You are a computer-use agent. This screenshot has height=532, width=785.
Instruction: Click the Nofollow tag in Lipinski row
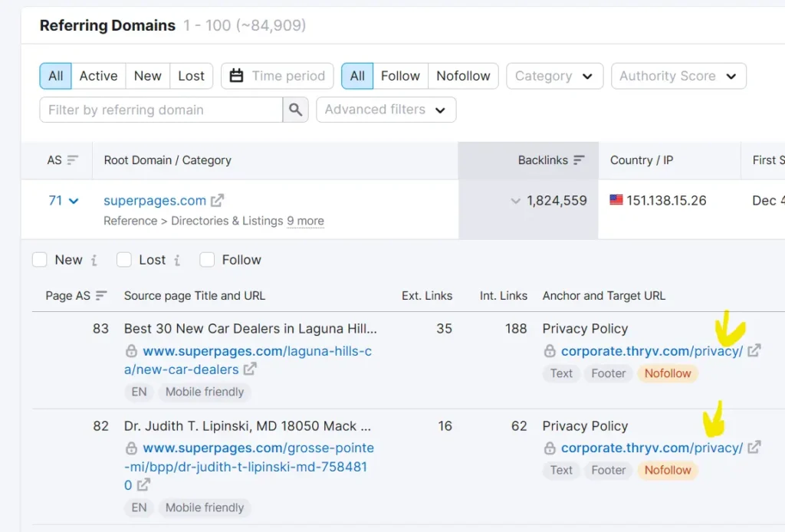click(668, 470)
